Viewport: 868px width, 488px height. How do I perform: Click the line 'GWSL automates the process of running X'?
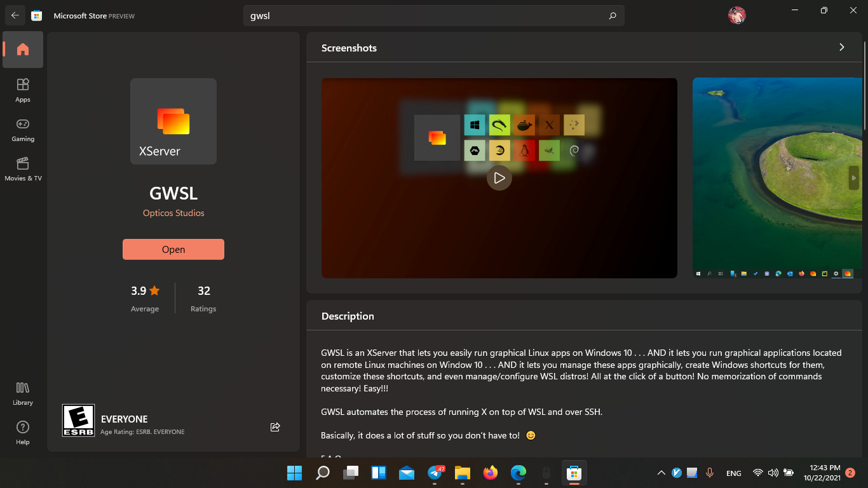[x=462, y=412]
